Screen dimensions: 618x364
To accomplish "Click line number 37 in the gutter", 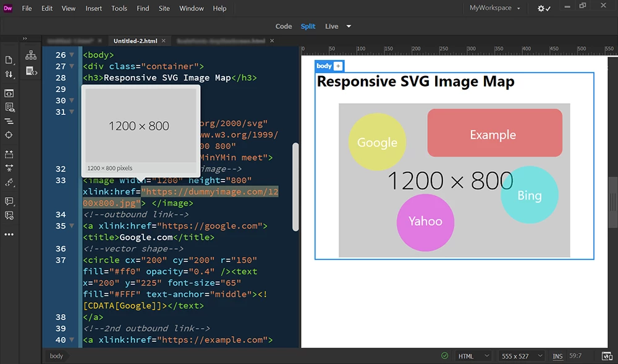I will coord(61,260).
